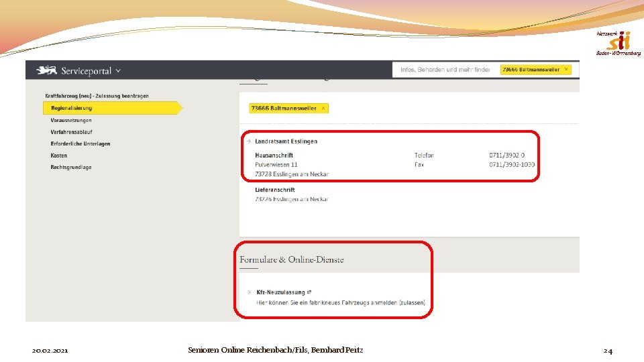Click the phone number 0711/3902-0
This screenshot has width=644, height=362.
pyautogui.click(x=507, y=155)
